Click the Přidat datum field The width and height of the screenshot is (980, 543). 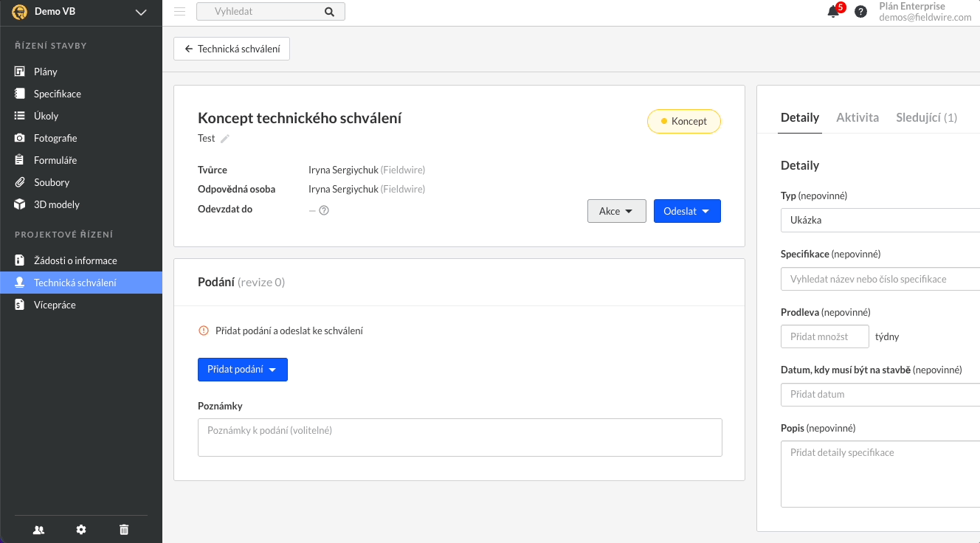880,394
